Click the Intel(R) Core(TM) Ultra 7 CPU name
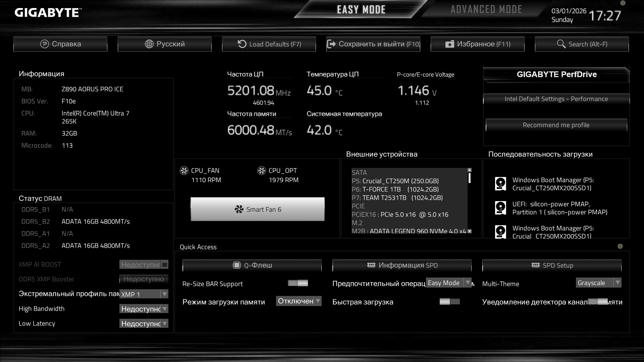Viewport: 644px width, 362px height. click(96, 117)
